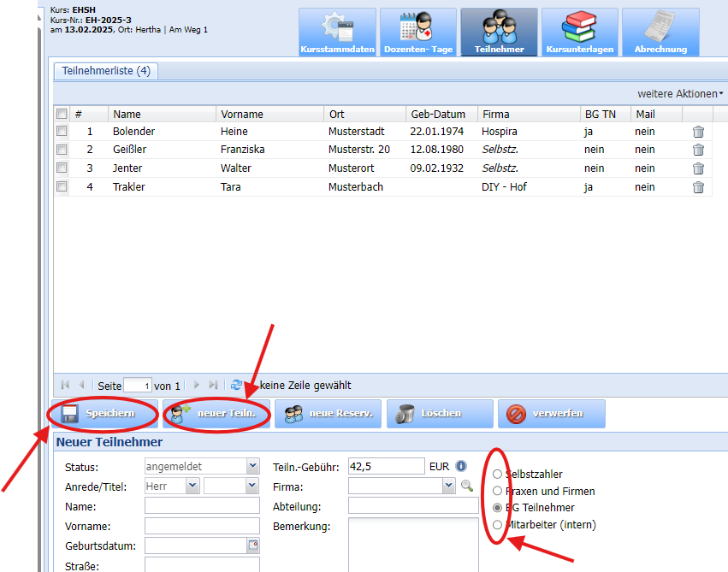Click the Löschen trash button
The height and width of the screenshot is (572, 728).
click(440, 414)
